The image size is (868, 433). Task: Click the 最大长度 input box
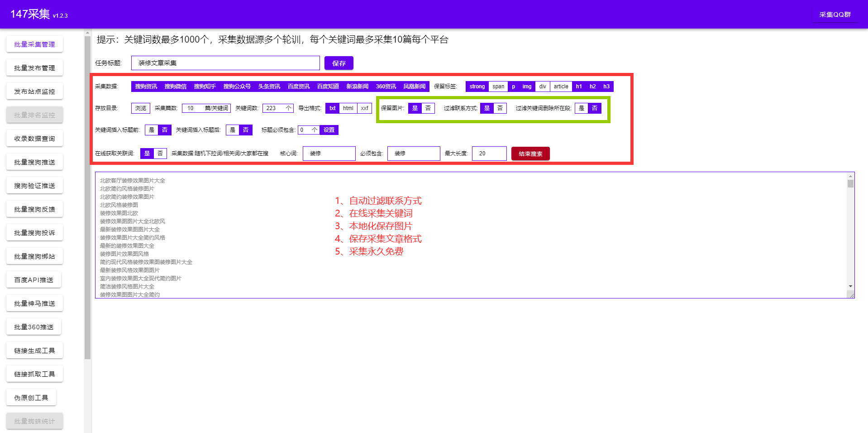[x=489, y=154]
